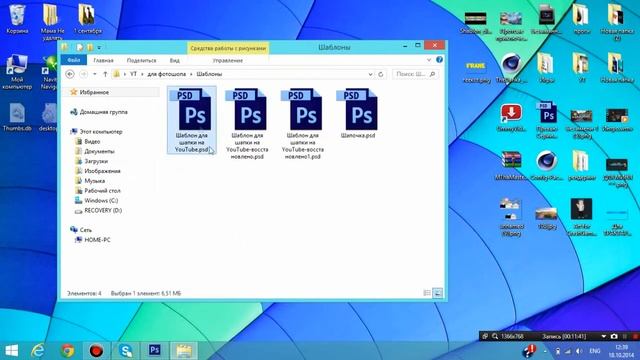Image resolution: width=640 pixels, height=360 pixels.
Task: Open the volume speaker tray icon
Action: point(579,351)
